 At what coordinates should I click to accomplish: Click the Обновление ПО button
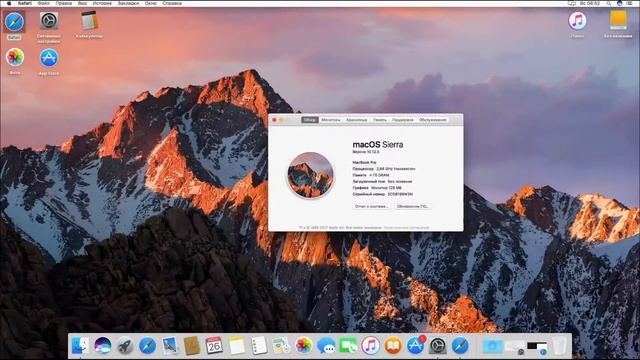tap(412, 207)
